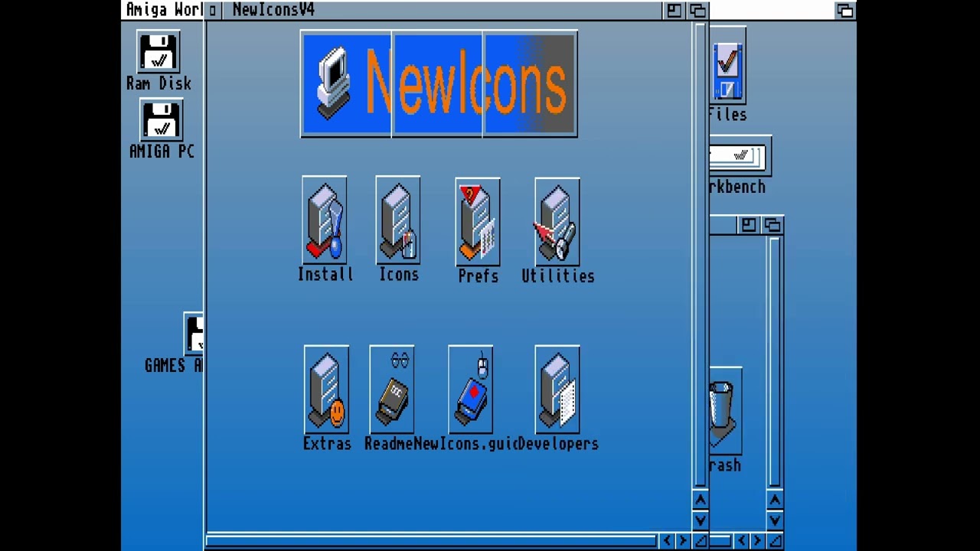Click background window's scroll up arrow

click(774, 500)
